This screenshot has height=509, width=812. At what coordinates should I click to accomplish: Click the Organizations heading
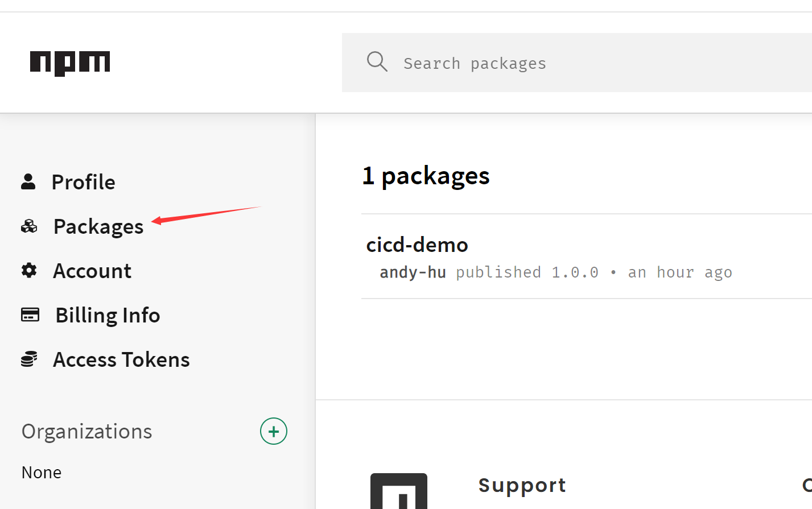[87, 432]
